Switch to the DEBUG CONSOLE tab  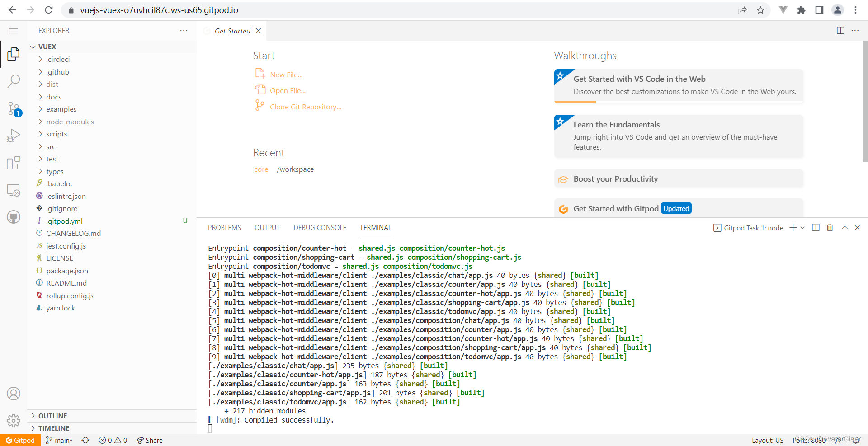320,228
